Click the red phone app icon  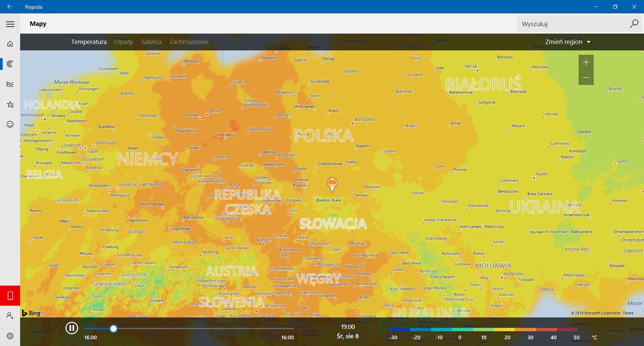point(10,296)
